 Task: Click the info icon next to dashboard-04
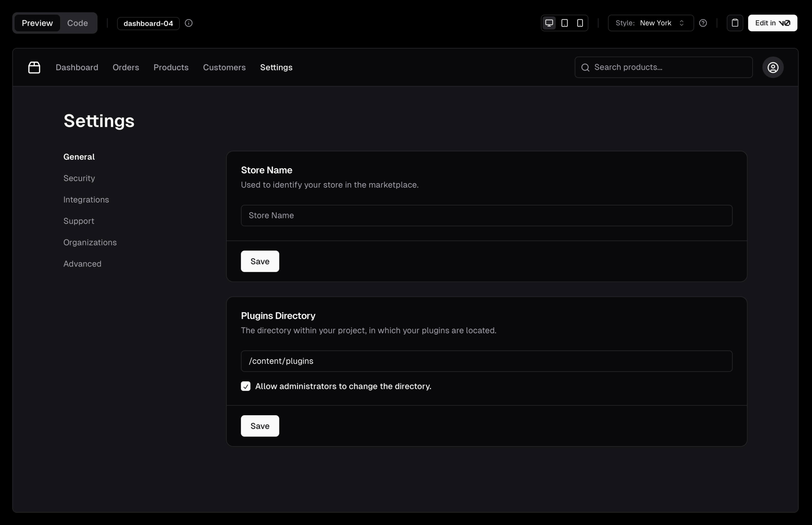(189, 23)
